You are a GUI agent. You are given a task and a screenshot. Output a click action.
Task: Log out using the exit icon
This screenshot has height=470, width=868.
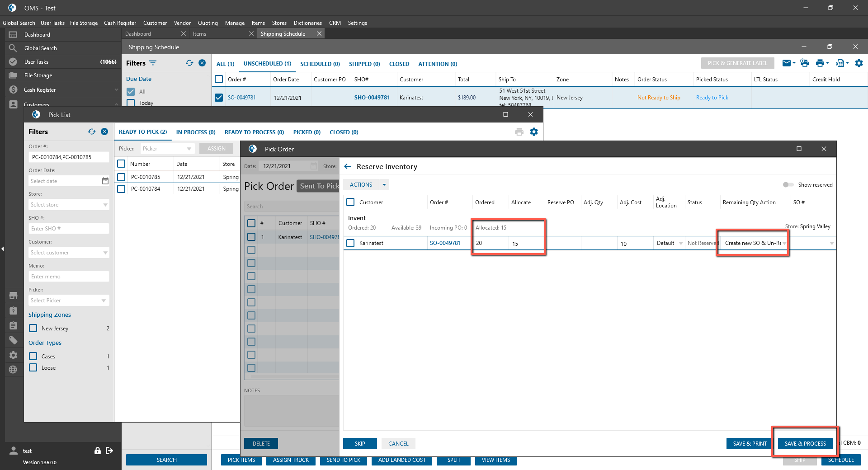109,451
